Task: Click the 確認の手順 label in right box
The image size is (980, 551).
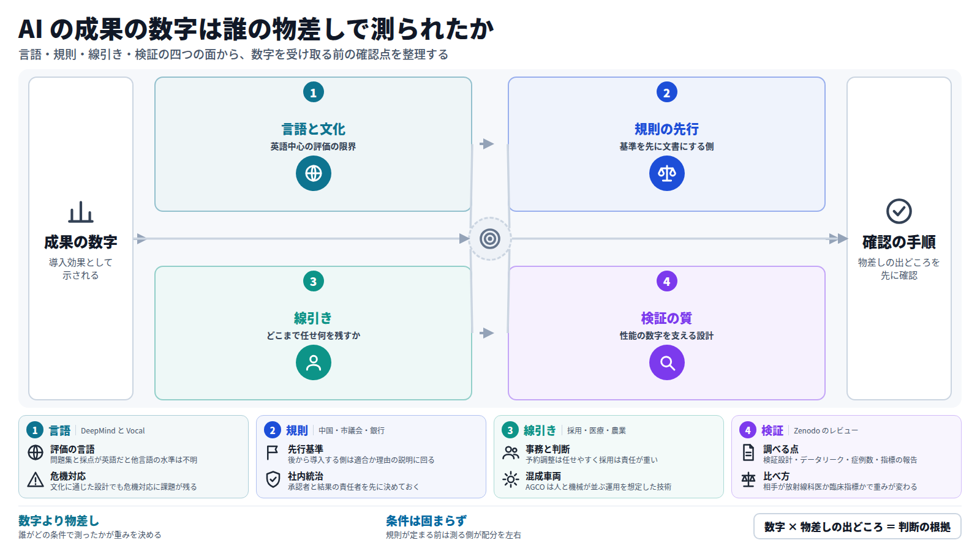Action: point(899,242)
